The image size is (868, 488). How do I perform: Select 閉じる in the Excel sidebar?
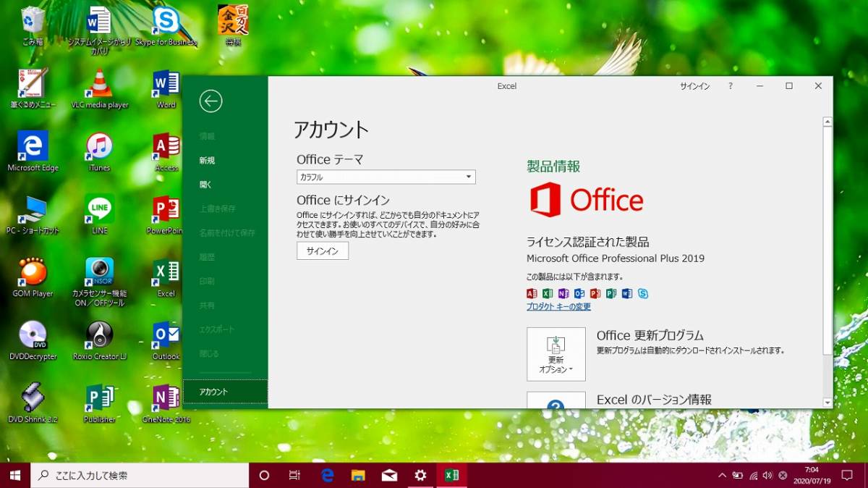[209, 353]
